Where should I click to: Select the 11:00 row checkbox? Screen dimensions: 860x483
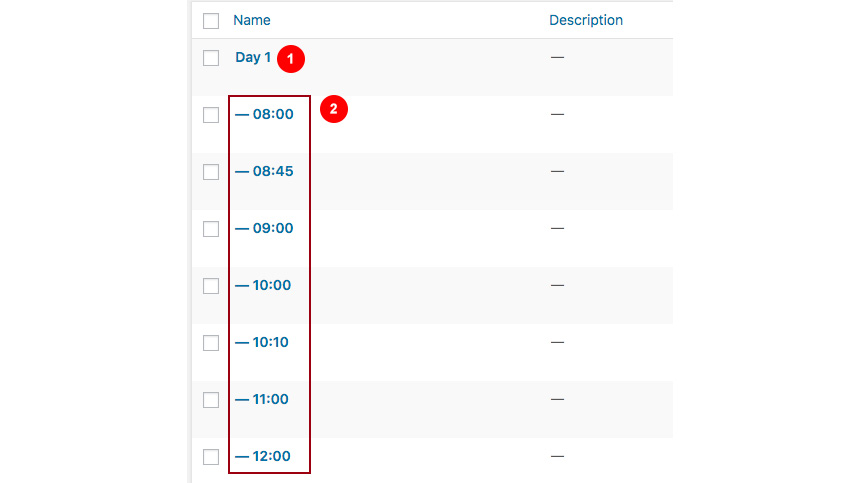pos(211,400)
